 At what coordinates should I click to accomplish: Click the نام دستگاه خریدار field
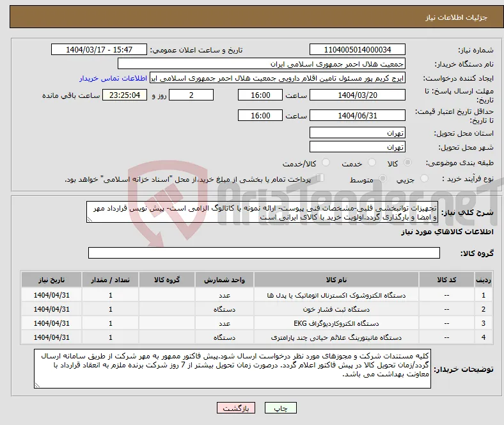[x=262, y=64]
